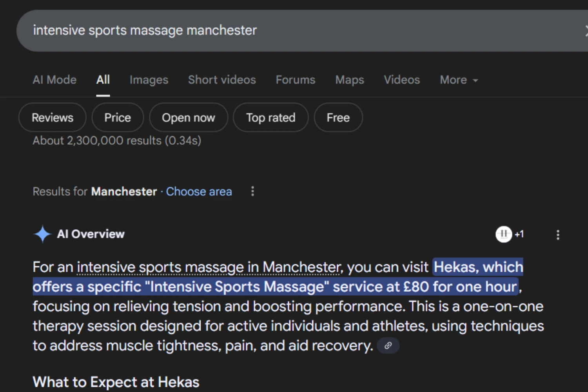Image resolution: width=588 pixels, height=392 pixels.
Task: Clear the search box with X
Action: pyautogui.click(x=586, y=31)
